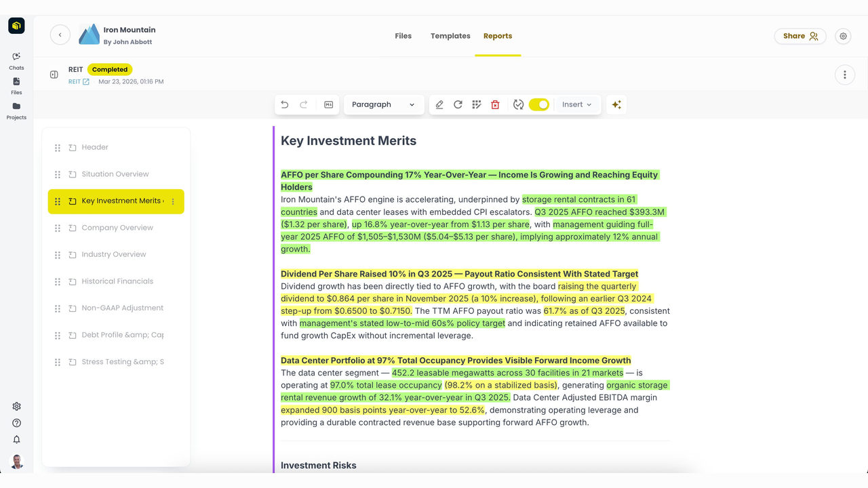Image resolution: width=868 pixels, height=488 pixels.
Task: Click the AI sparkle button
Action: [x=616, y=104]
